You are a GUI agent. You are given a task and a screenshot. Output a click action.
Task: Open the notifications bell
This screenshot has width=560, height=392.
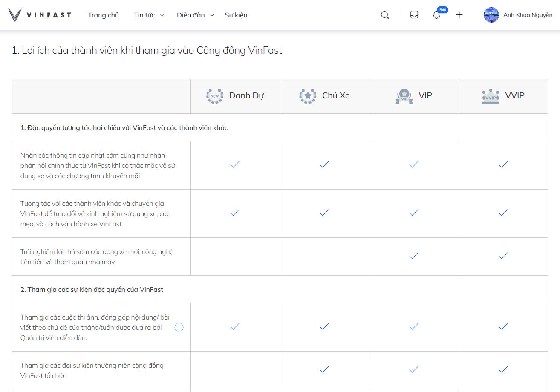(436, 15)
